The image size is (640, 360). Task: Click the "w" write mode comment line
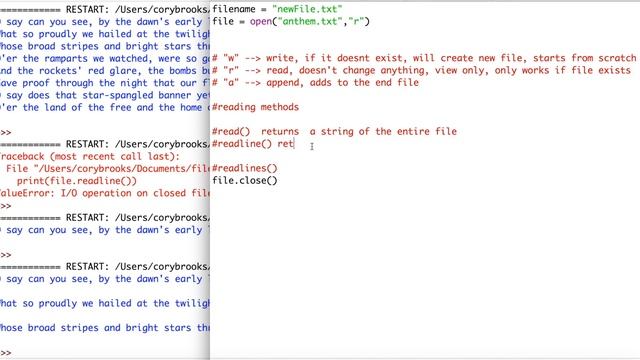(424, 58)
